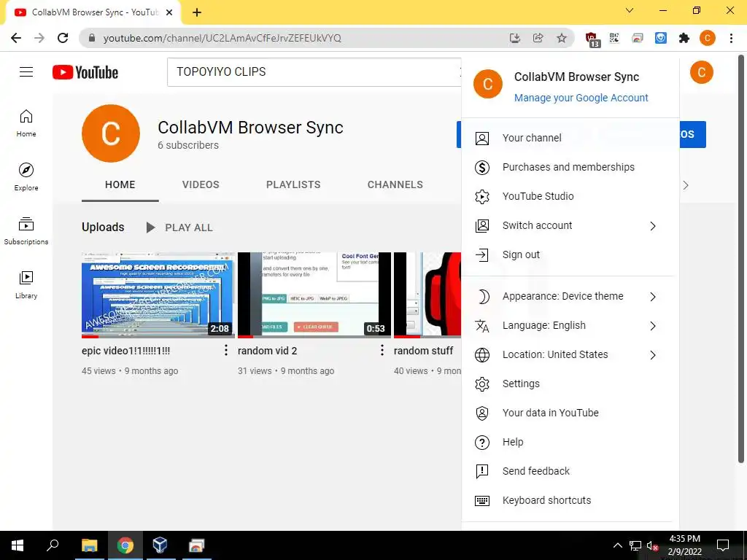Open options for random vid 2
The height and width of the screenshot is (560, 747).
[382, 351]
